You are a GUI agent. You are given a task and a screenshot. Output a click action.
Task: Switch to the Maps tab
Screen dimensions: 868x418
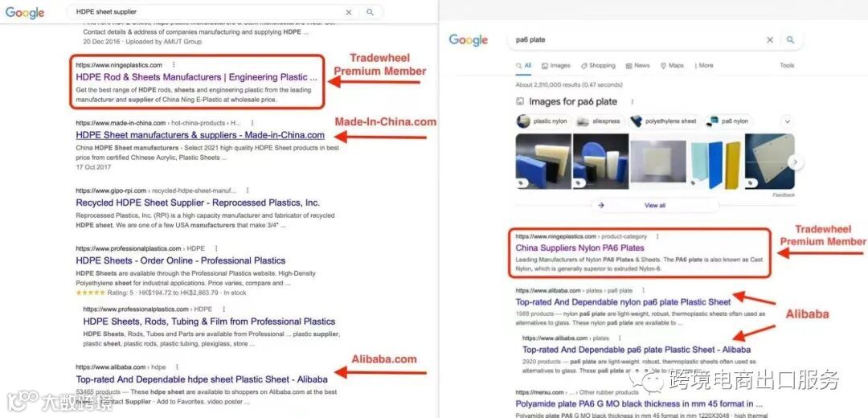[672, 65]
